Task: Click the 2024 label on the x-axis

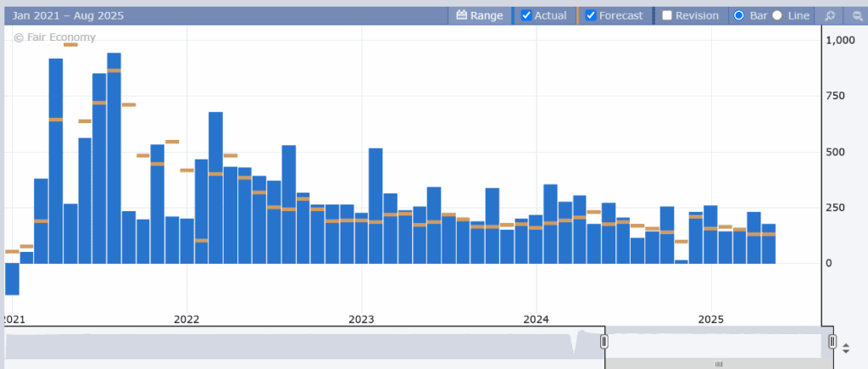Action: 536,320
